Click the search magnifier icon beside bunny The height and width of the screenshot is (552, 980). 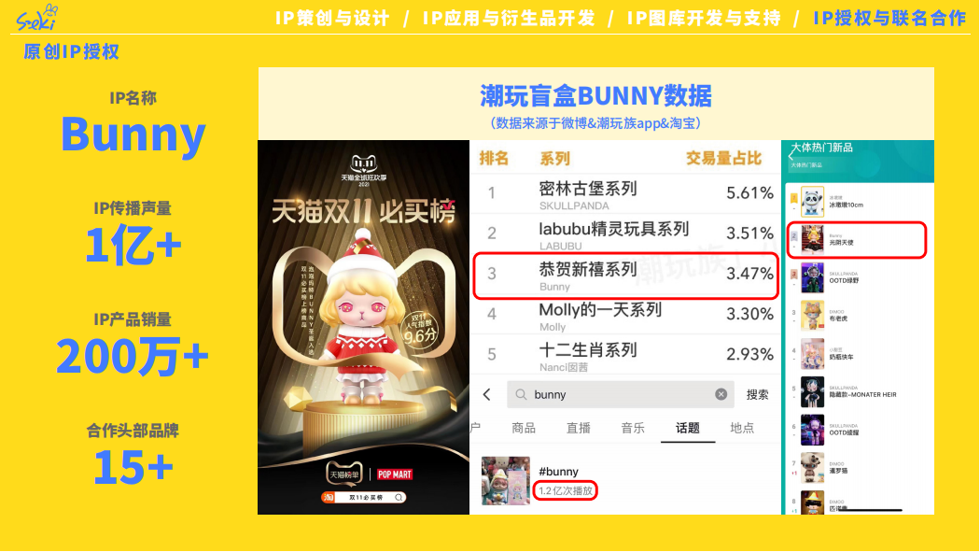point(521,394)
